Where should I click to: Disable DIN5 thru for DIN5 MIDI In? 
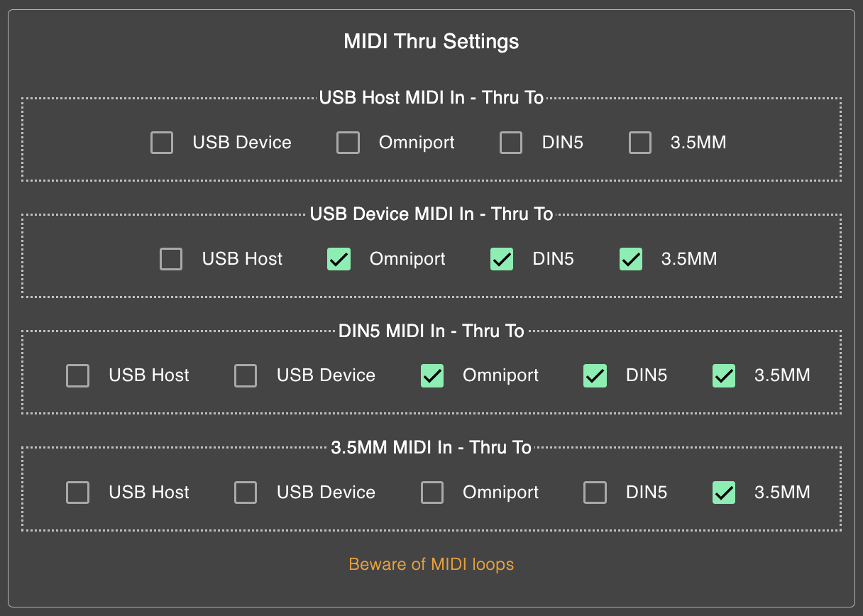[595, 375]
